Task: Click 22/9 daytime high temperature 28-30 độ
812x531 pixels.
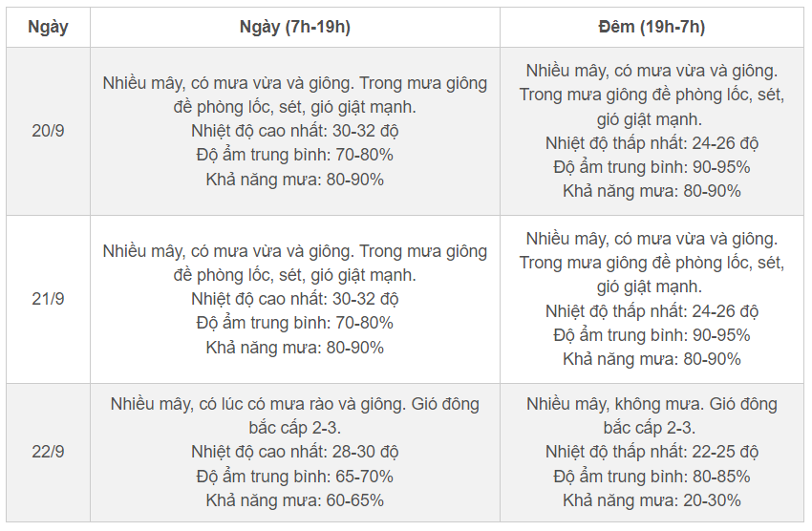Action: coord(294,452)
